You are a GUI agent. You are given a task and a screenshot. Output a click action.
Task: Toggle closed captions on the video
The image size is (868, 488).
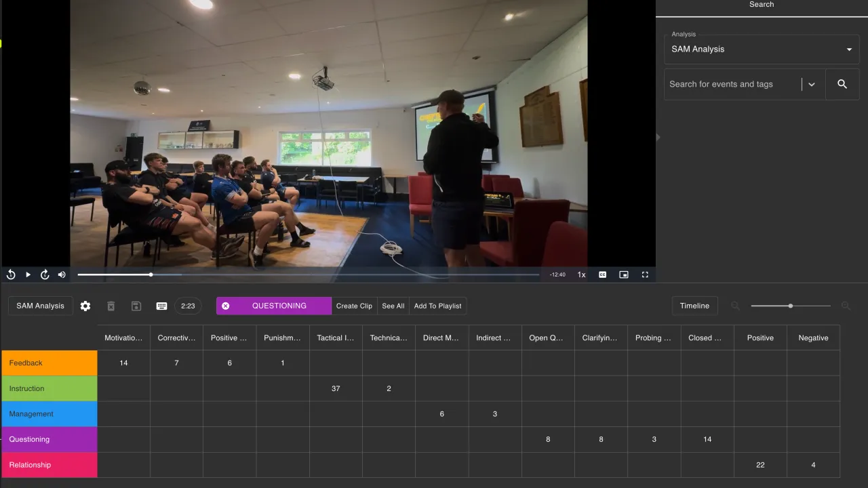coord(602,274)
